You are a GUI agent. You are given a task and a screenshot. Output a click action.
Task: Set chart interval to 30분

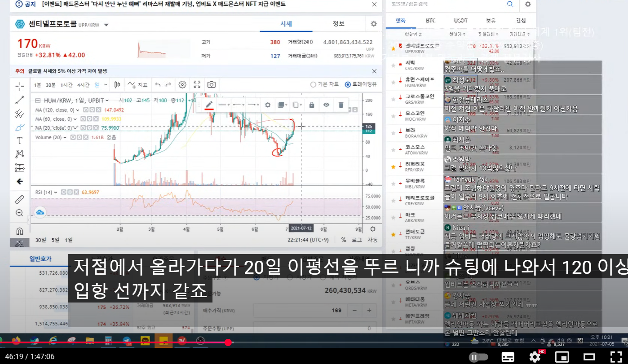pyautogui.click(x=51, y=84)
